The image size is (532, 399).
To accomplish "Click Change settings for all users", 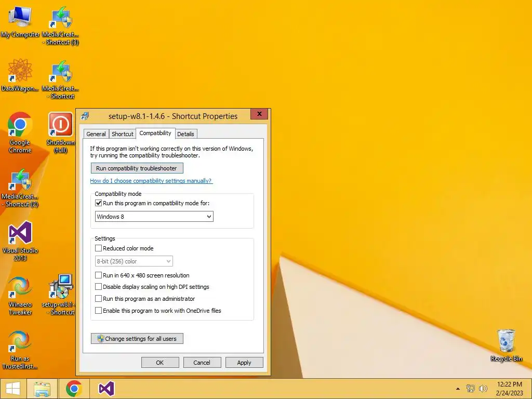I will (137, 339).
